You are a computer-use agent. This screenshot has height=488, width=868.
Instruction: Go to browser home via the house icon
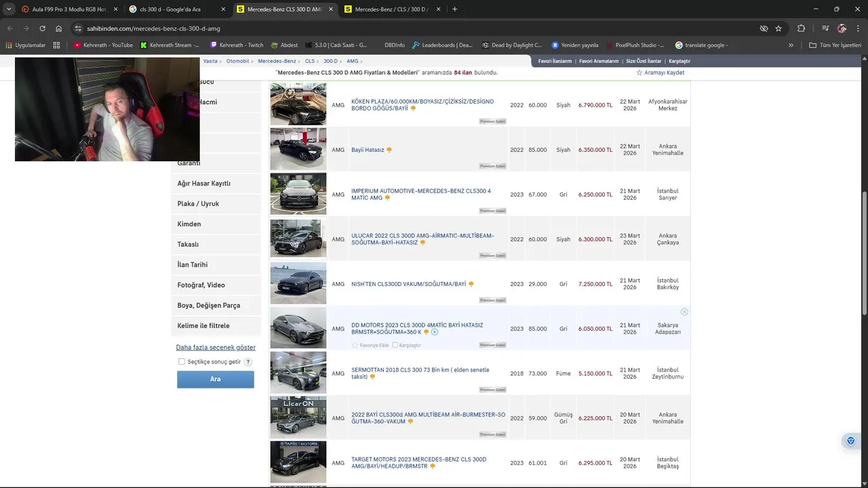click(x=59, y=28)
